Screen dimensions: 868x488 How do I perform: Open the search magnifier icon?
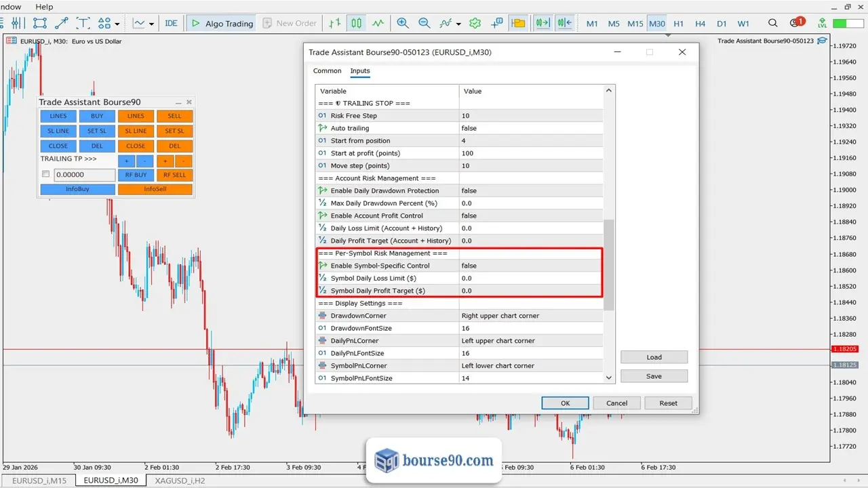click(773, 23)
